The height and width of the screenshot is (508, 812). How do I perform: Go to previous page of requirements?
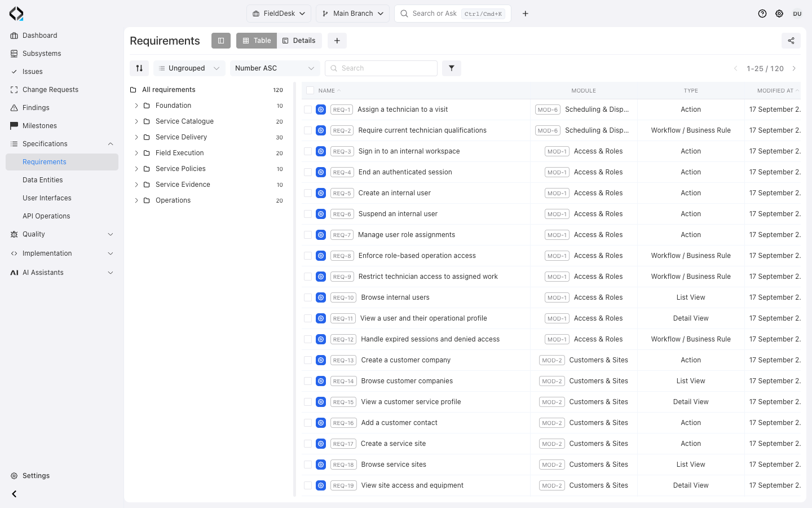coord(735,68)
